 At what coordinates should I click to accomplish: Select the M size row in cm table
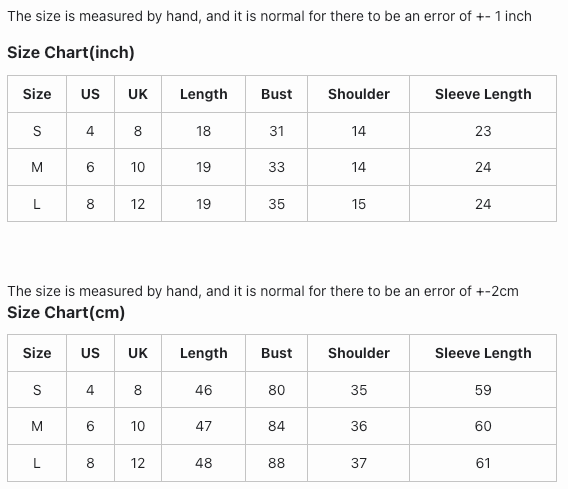click(x=282, y=426)
